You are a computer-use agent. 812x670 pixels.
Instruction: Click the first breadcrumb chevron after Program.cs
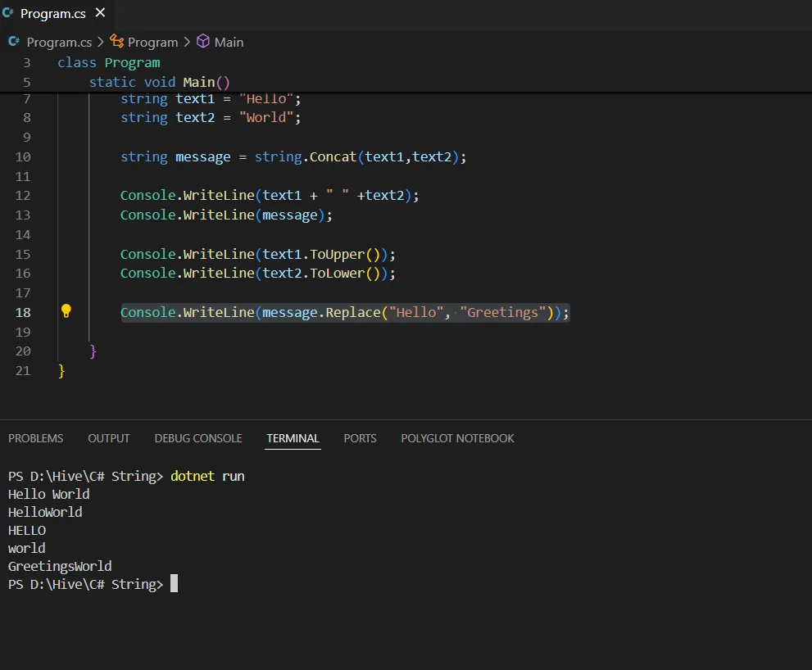pyautogui.click(x=101, y=42)
